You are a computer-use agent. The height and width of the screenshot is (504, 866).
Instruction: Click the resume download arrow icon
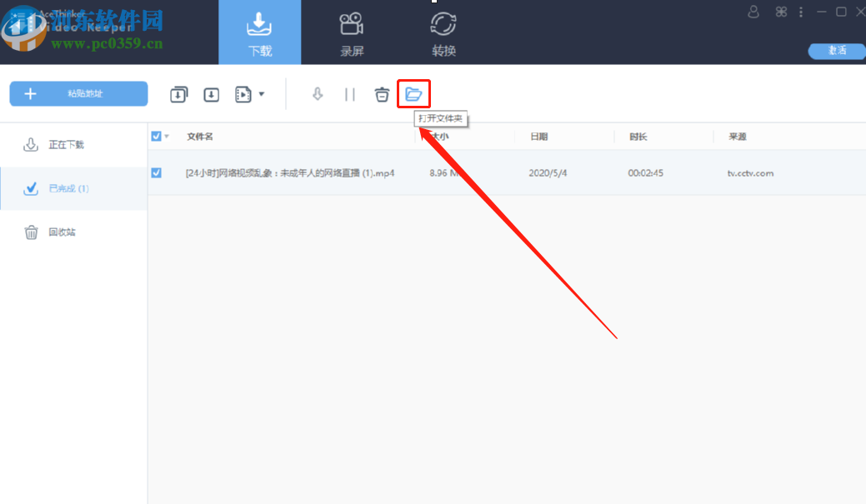[318, 93]
